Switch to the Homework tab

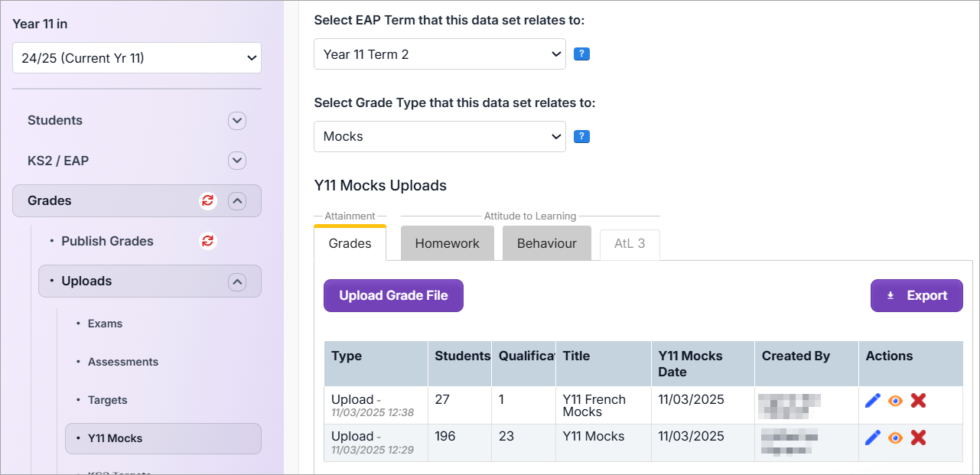[x=447, y=242]
